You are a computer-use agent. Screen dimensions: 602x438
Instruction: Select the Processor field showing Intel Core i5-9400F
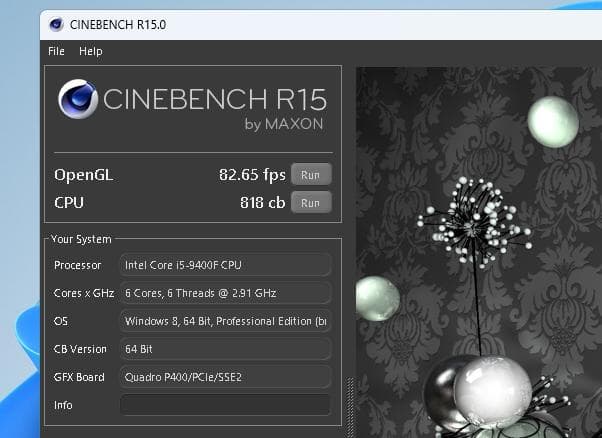coord(225,265)
